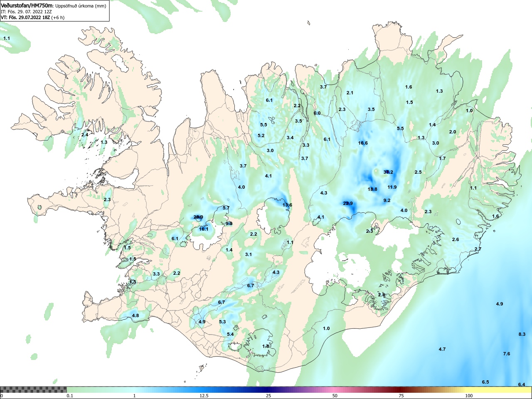Pick the 16.1 value on the map
The image size is (532, 399).
click(204, 229)
